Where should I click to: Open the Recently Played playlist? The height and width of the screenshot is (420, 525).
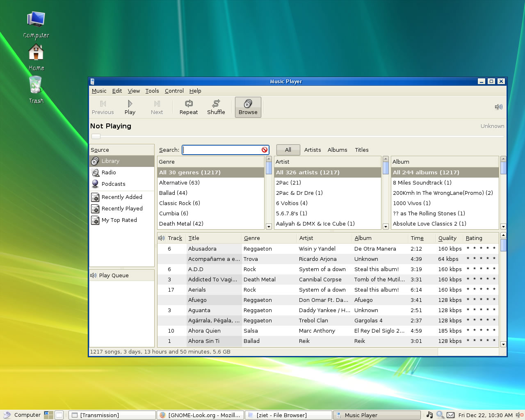pyautogui.click(x=122, y=209)
